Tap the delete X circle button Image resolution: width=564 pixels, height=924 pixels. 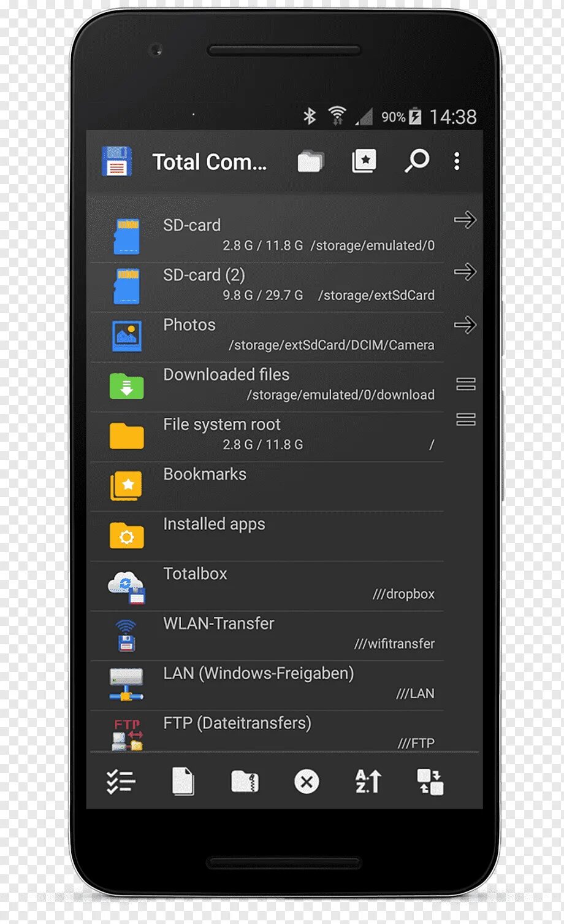307,782
